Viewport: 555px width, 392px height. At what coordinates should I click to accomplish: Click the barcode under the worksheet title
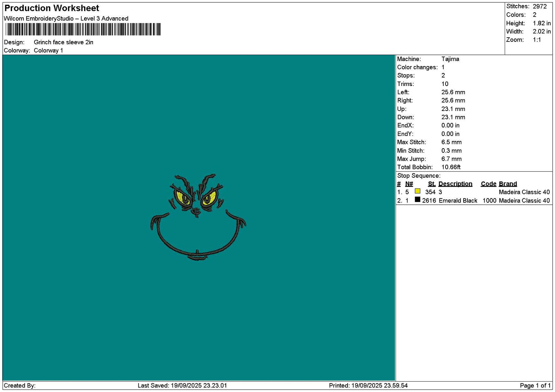click(83, 30)
